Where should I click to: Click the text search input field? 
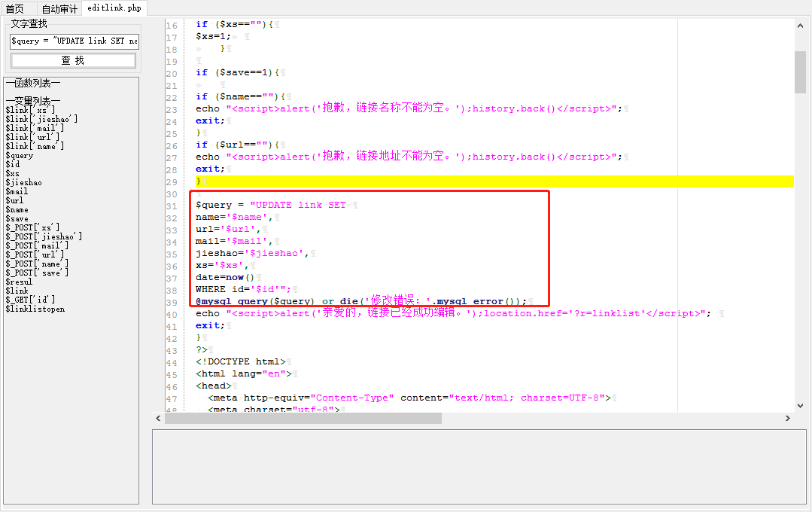[74, 41]
